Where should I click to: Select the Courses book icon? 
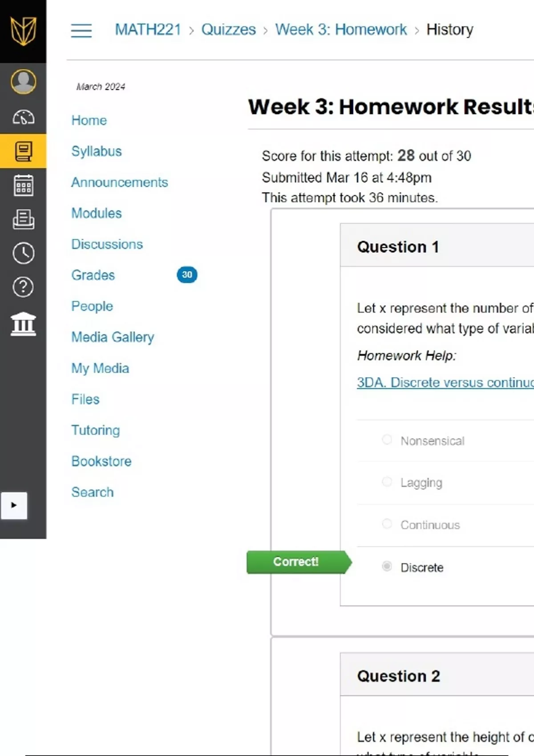(23, 151)
